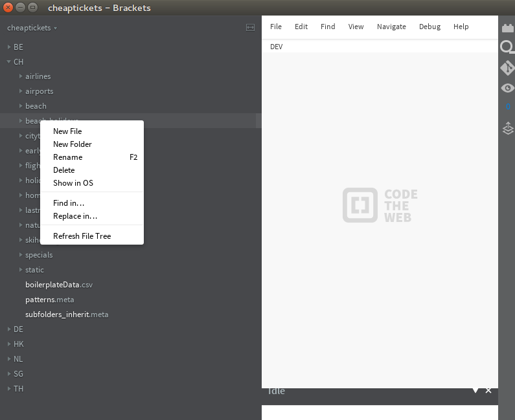This screenshot has height=420, width=515.
Task: Select Rename in the context menu
Action: [x=92, y=157]
